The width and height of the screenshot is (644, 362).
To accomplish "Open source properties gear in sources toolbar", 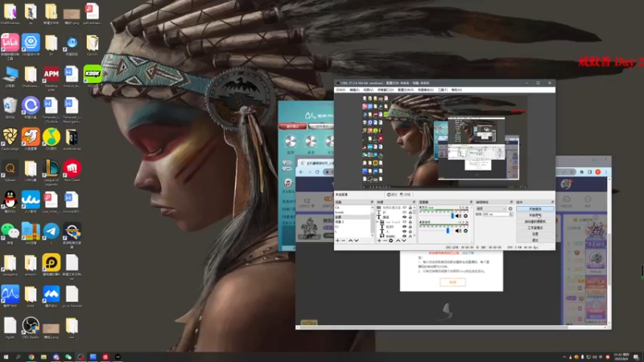I will pyautogui.click(x=390, y=241).
